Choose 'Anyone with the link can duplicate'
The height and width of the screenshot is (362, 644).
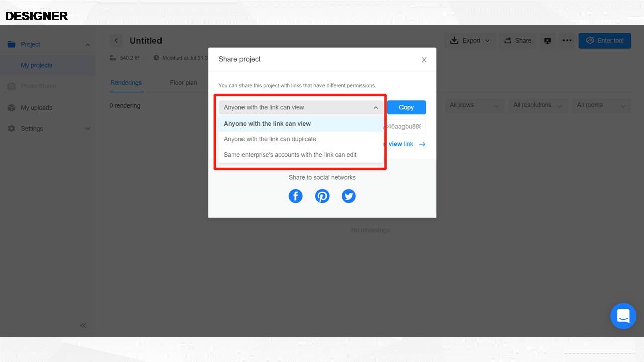coord(301,139)
